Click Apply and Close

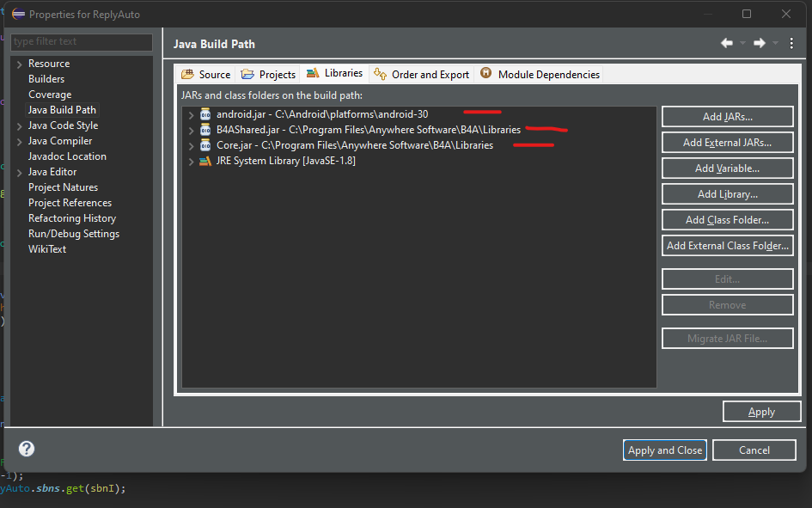[x=665, y=450]
